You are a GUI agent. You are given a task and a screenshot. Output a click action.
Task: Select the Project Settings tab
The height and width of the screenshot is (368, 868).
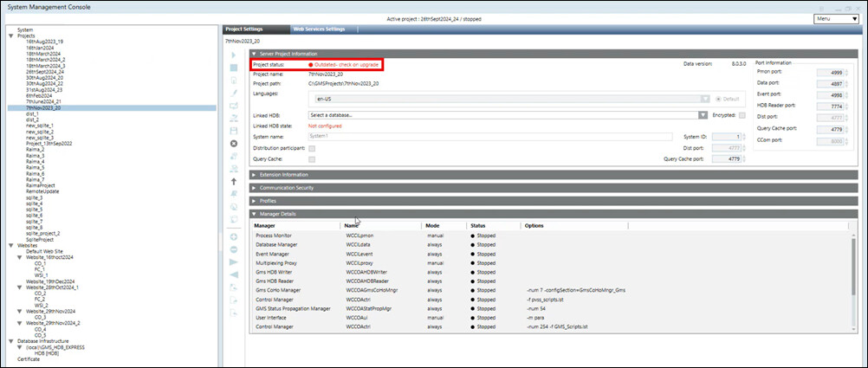pos(244,29)
